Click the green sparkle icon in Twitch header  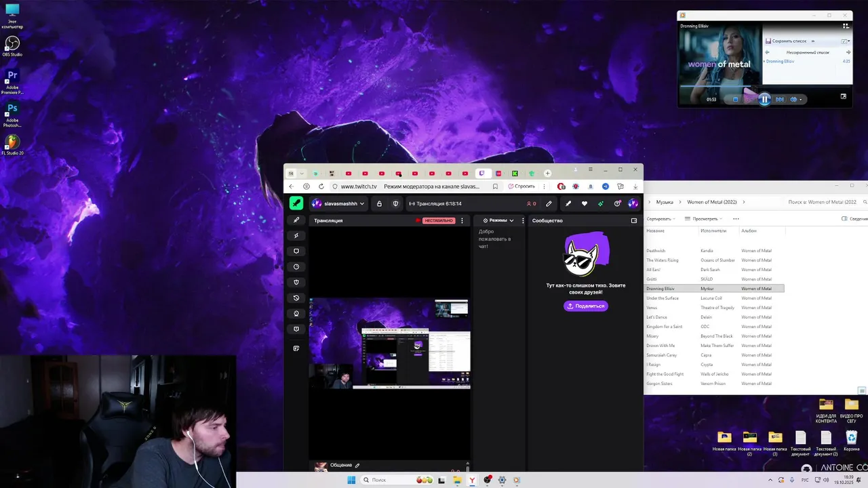click(601, 203)
